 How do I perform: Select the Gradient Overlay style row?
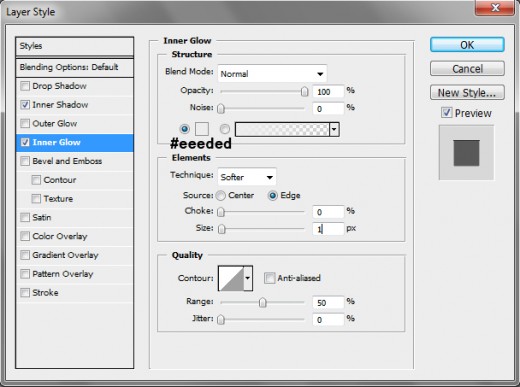click(x=75, y=255)
